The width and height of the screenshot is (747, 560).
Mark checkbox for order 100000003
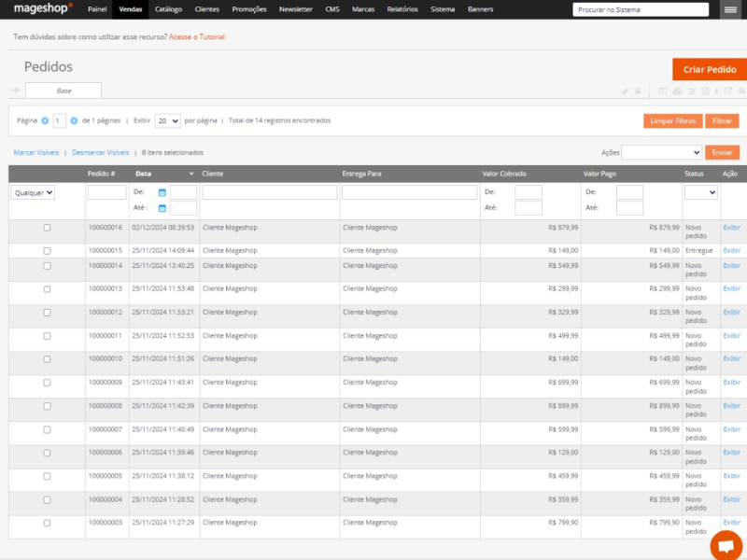(x=47, y=523)
